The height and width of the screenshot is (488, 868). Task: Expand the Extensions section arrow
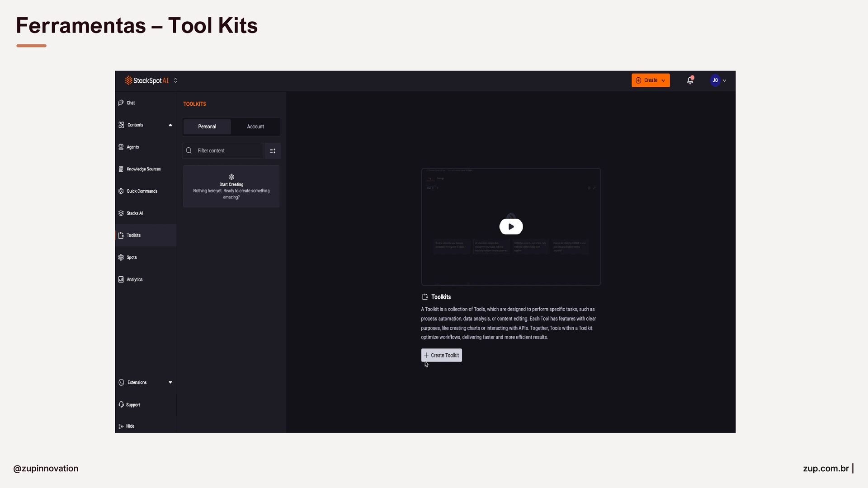[x=170, y=383]
